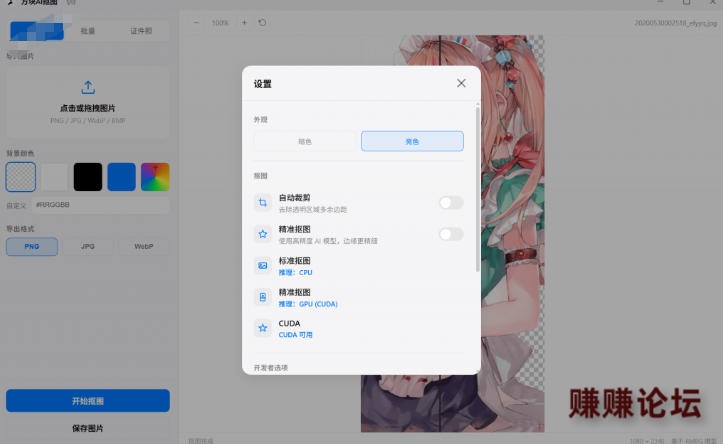Select the 亮色 light theme option
The image size is (723, 444).
[412, 141]
